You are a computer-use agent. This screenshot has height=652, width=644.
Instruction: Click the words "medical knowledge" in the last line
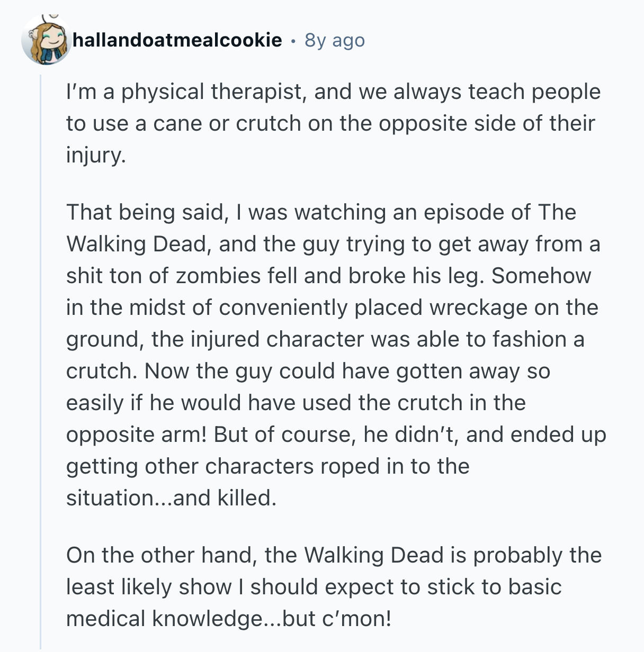(x=163, y=619)
